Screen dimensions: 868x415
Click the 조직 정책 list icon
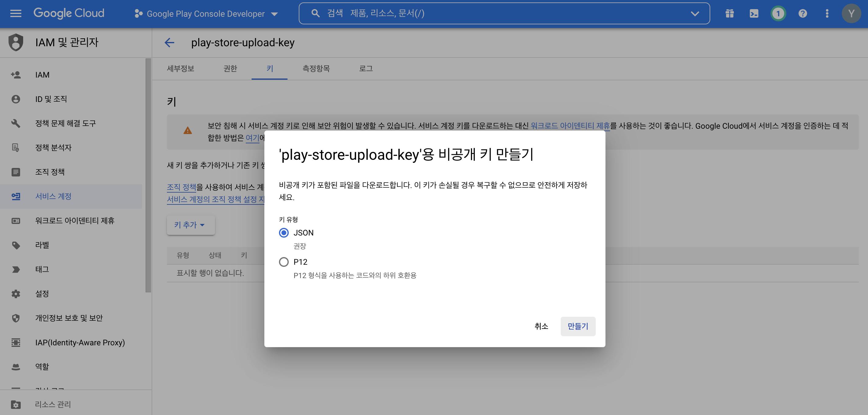(x=16, y=172)
